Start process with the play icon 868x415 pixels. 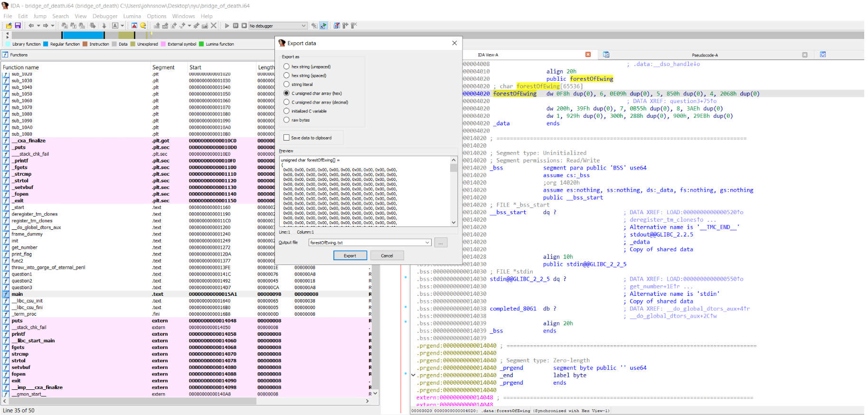coord(227,26)
